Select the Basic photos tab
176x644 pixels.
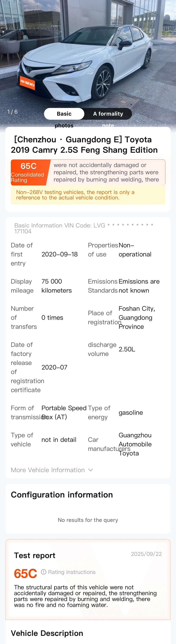click(x=64, y=114)
